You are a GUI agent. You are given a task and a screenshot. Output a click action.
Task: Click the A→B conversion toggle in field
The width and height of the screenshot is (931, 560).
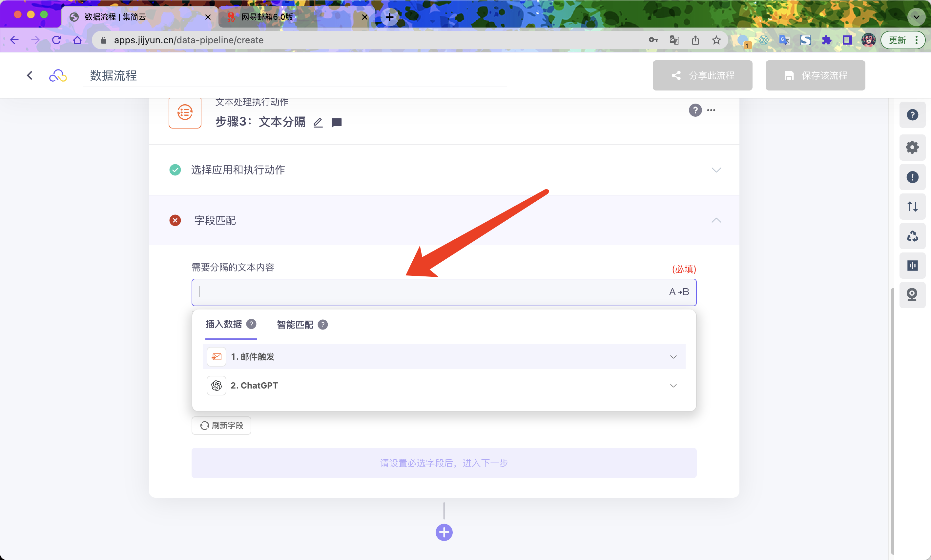point(679,292)
